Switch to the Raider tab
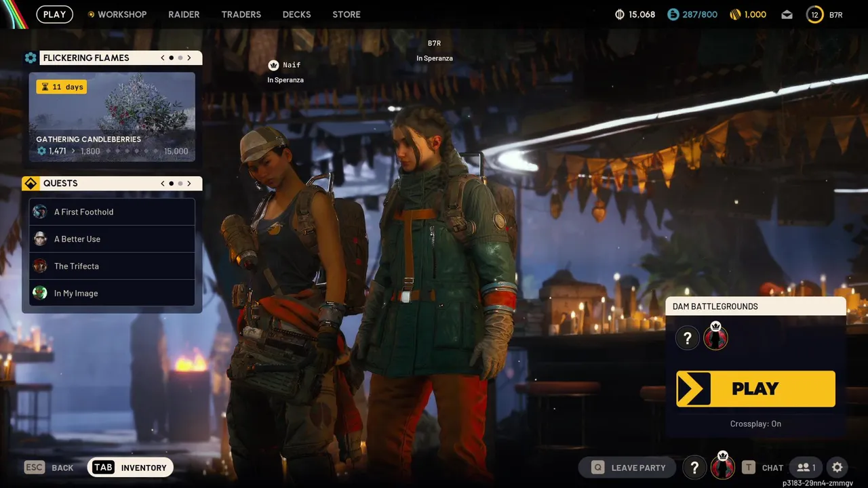This screenshot has width=868, height=488. pyautogui.click(x=184, y=14)
